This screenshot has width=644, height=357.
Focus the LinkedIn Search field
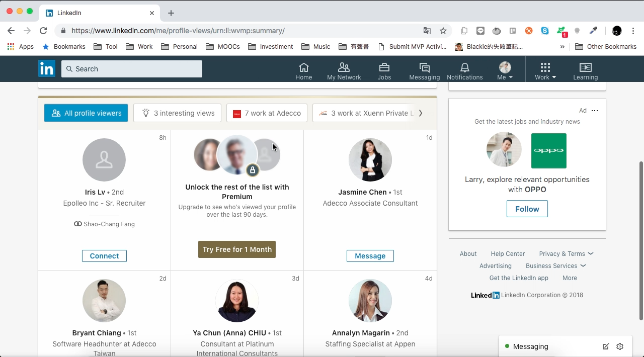(132, 69)
